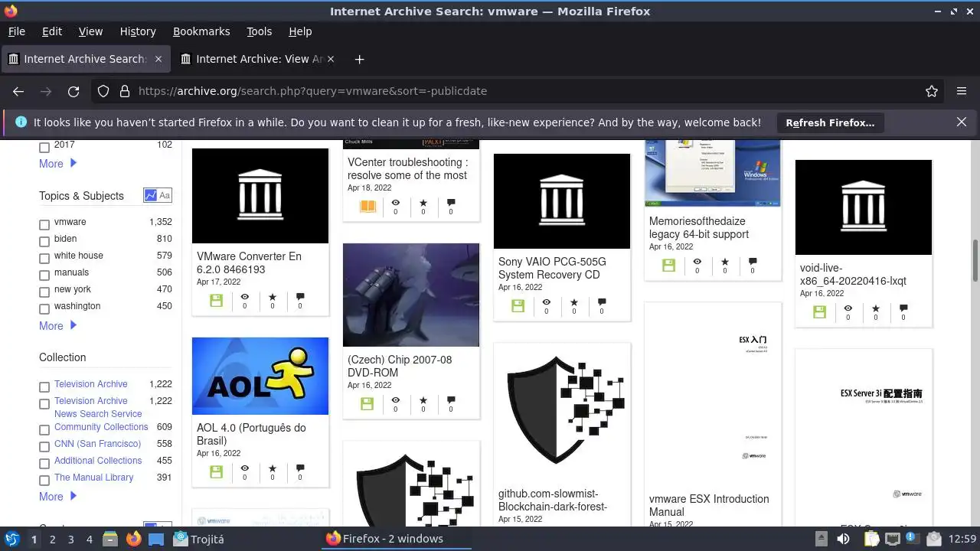This screenshot has width=980, height=551.
Task: Click software floppy icon under Memoriesofthedaize
Action: pos(668,266)
